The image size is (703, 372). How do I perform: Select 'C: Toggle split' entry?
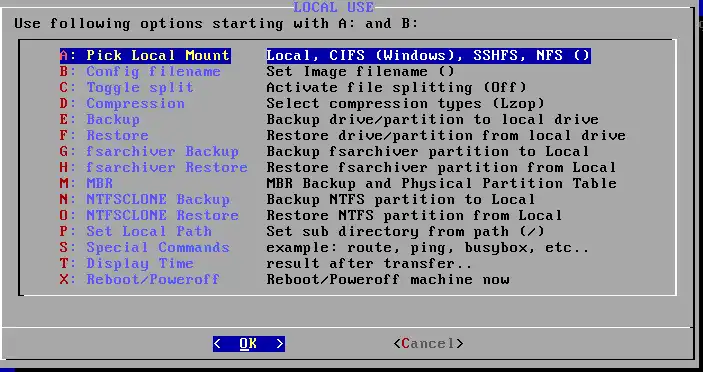coord(127,87)
